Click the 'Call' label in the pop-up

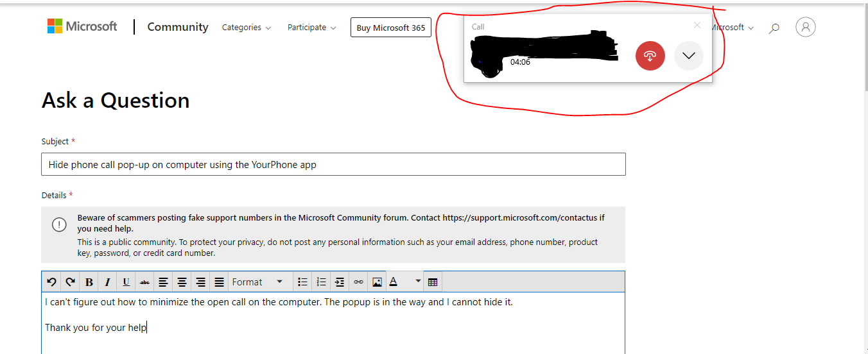click(x=478, y=27)
